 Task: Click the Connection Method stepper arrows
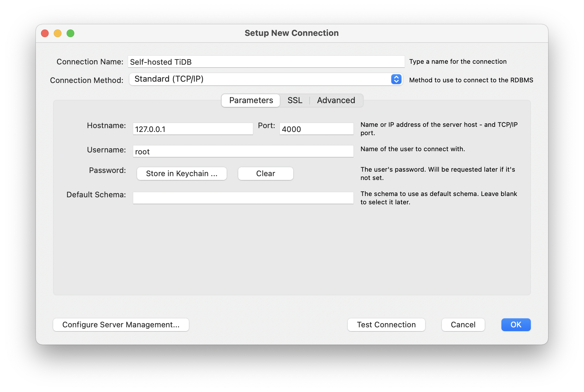click(396, 79)
